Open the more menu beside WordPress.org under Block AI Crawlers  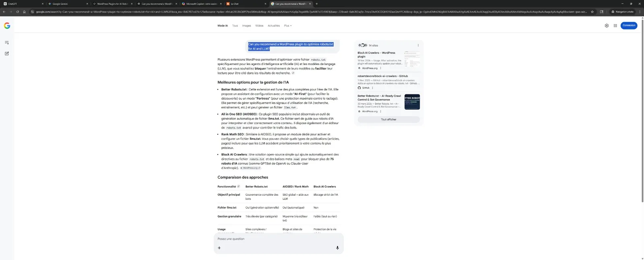pyautogui.click(x=381, y=68)
